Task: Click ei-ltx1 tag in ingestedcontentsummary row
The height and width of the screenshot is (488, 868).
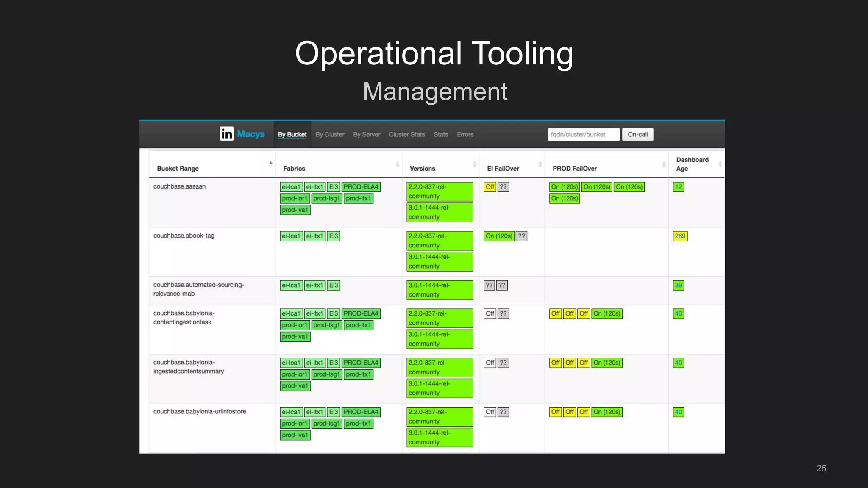Action: click(x=314, y=363)
